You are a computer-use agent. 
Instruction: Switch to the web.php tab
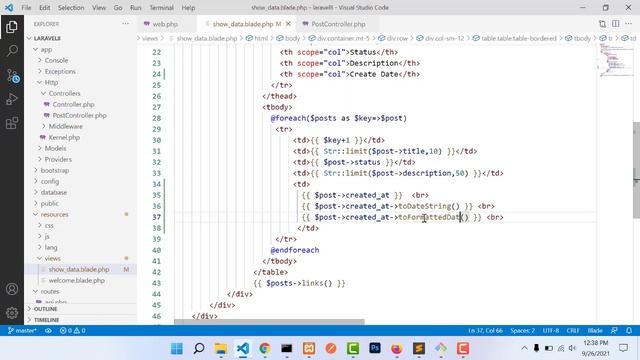tap(165, 24)
